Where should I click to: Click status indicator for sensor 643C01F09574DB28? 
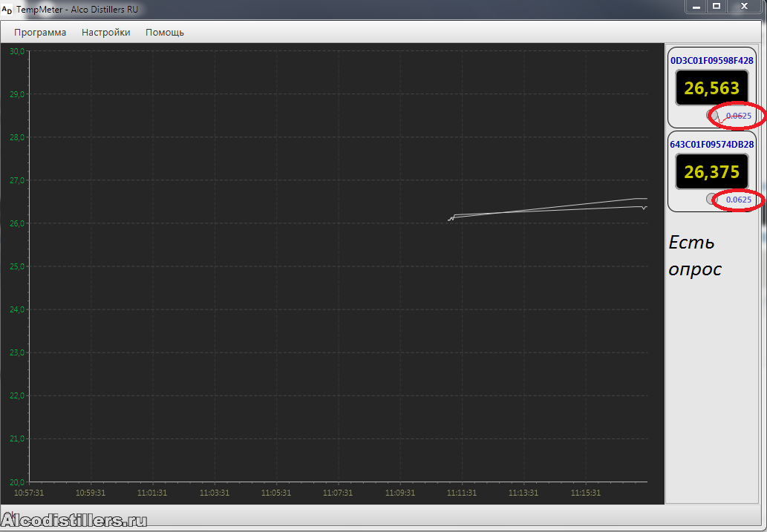click(x=711, y=199)
